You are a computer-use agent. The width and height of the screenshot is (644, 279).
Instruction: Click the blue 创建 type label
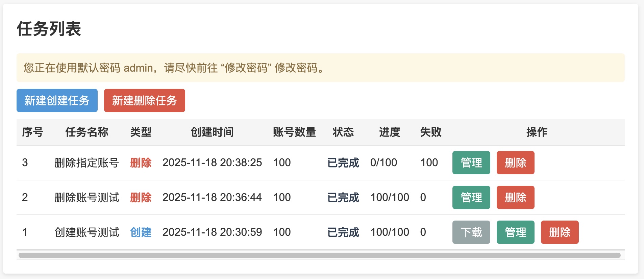click(141, 232)
